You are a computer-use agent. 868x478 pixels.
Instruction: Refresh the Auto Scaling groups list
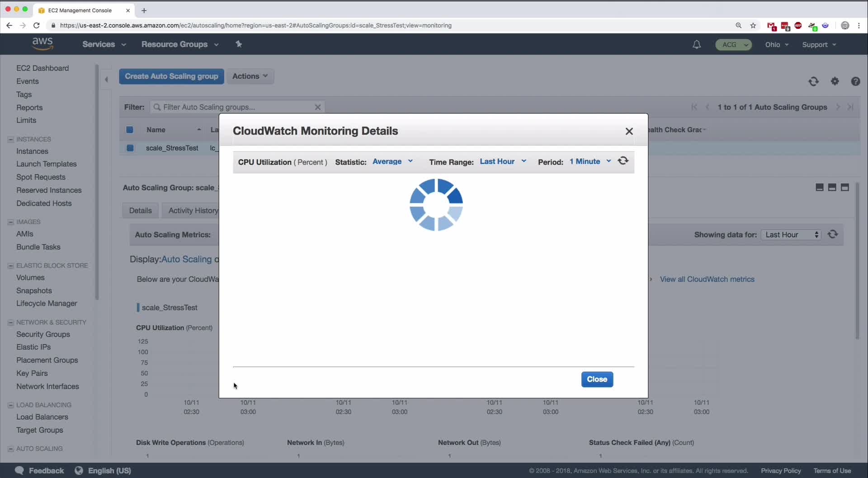click(x=813, y=81)
